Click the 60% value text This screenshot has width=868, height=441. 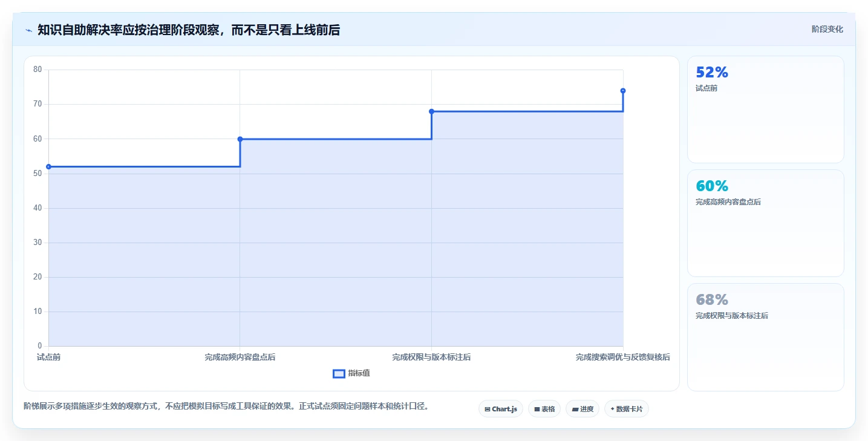(x=712, y=186)
